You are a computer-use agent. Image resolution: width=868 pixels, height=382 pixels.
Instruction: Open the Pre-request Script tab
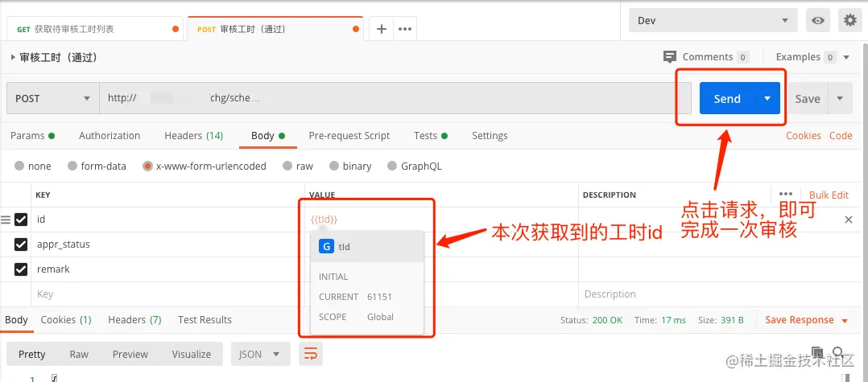point(349,135)
